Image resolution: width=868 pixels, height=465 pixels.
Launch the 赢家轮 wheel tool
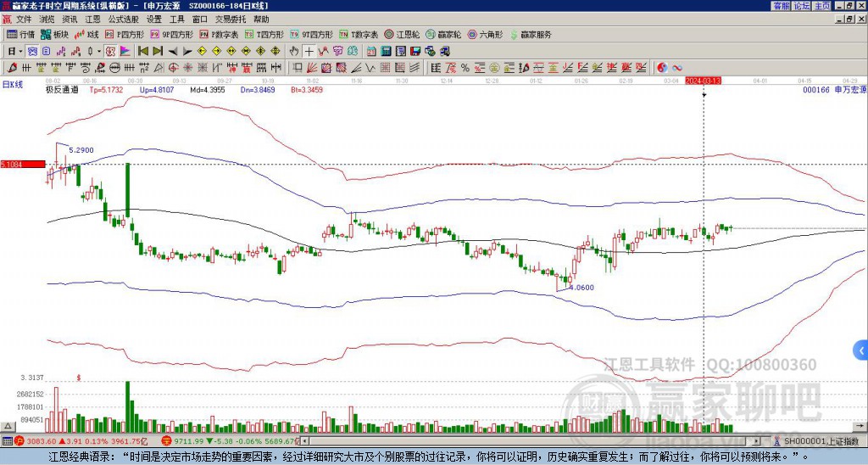(x=443, y=34)
